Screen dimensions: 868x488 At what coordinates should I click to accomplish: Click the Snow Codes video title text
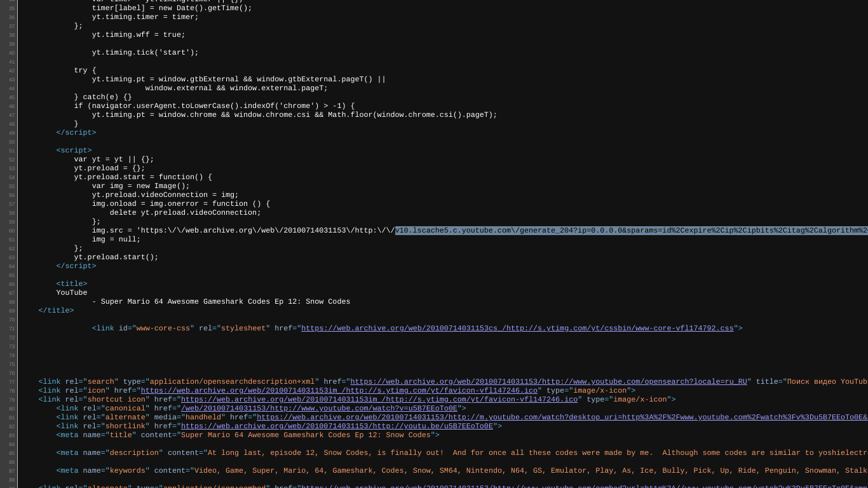pos(222,302)
